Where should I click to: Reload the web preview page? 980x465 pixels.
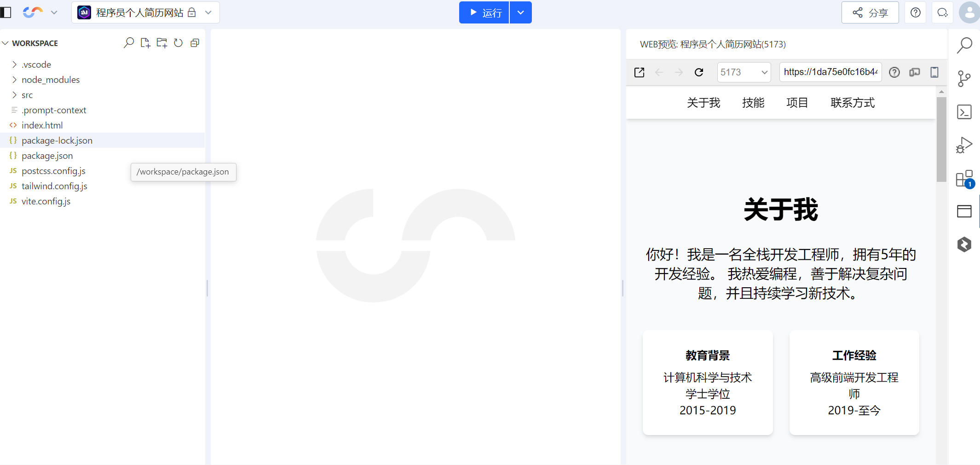pyautogui.click(x=699, y=72)
